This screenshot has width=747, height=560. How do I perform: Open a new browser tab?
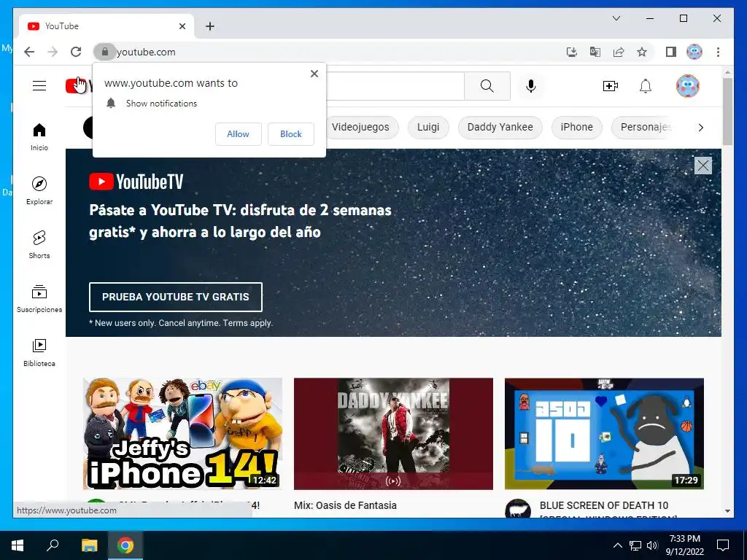click(210, 26)
